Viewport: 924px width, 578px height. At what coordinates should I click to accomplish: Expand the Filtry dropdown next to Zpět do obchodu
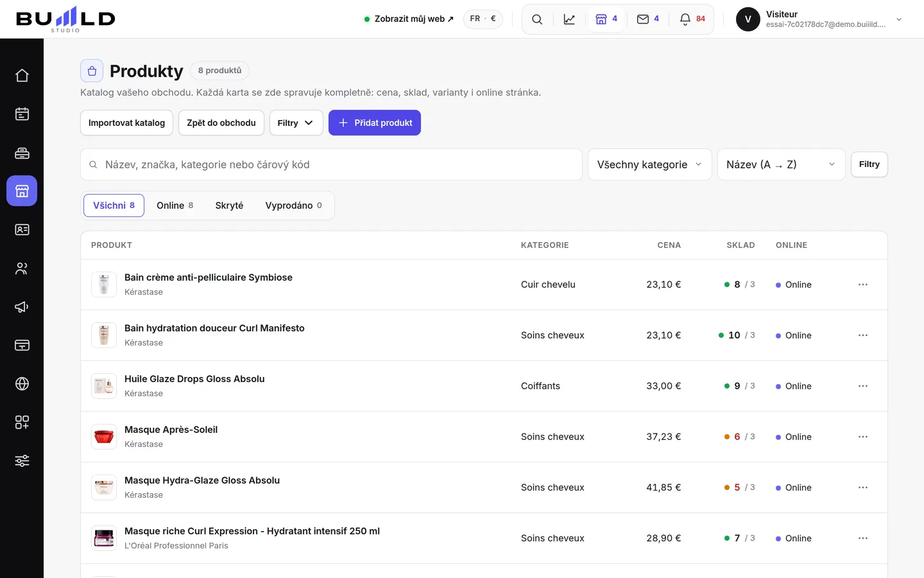pyautogui.click(x=296, y=123)
